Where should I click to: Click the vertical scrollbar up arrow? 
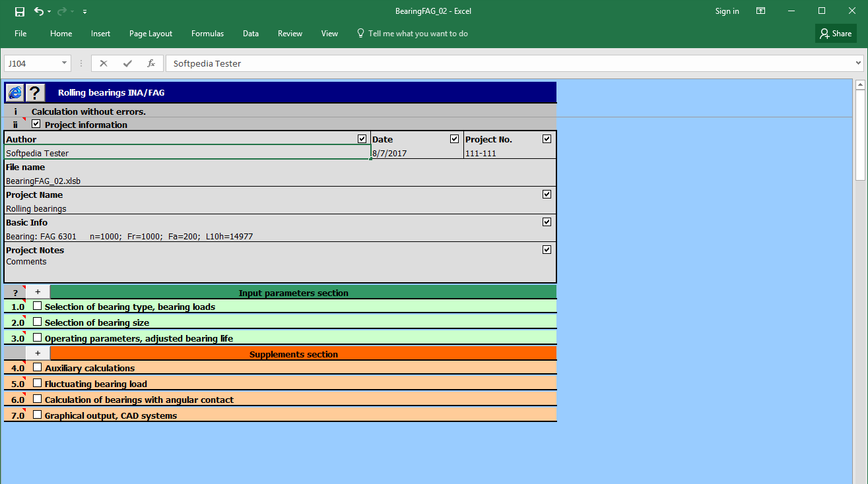pos(860,84)
